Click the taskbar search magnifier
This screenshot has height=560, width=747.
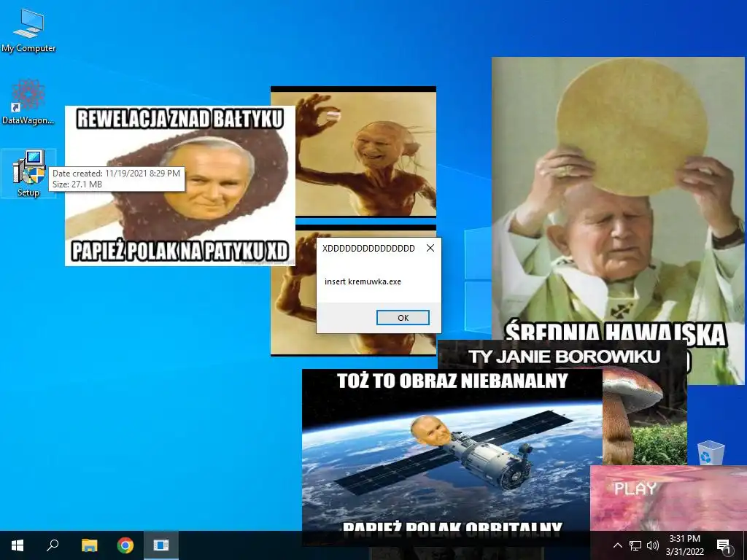pyautogui.click(x=53, y=545)
